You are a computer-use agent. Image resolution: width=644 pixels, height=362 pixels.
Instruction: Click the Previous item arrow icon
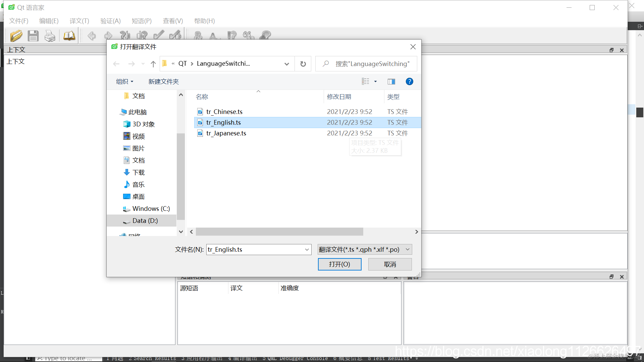click(x=92, y=36)
